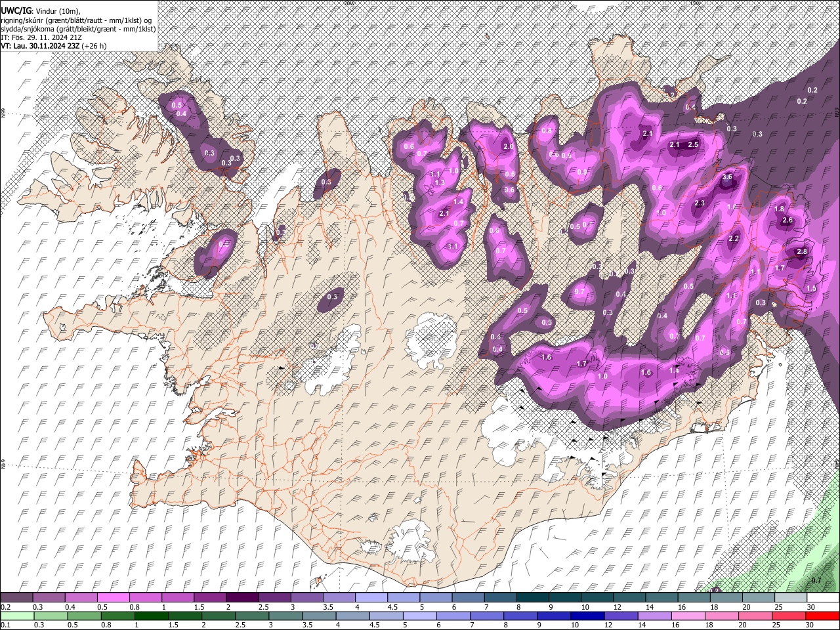Click the VT valid time line in header
The height and width of the screenshot is (630, 840).
52,46
